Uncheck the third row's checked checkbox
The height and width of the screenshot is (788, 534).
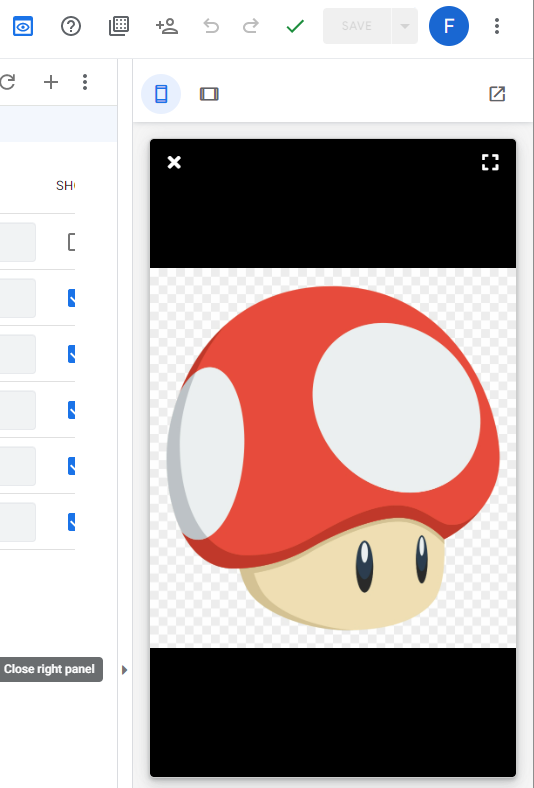[71, 354]
